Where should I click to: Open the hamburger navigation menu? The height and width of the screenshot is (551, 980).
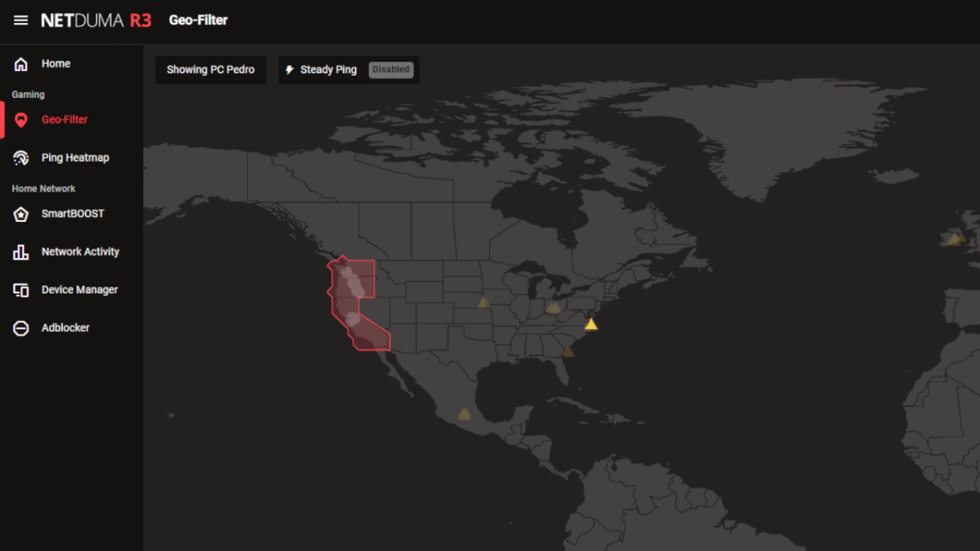[20, 20]
